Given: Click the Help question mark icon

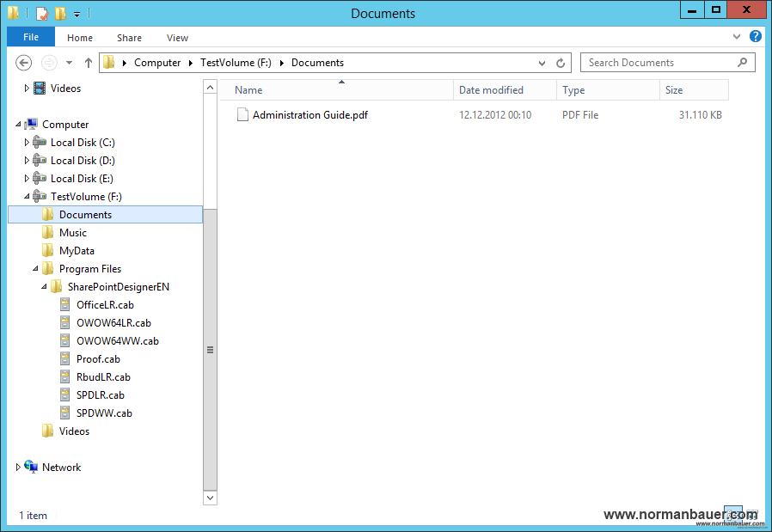Looking at the screenshot, I should [x=756, y=37].
